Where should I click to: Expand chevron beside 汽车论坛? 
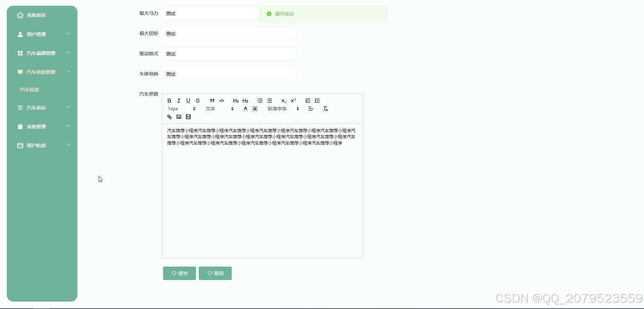(x=69, y=107)
